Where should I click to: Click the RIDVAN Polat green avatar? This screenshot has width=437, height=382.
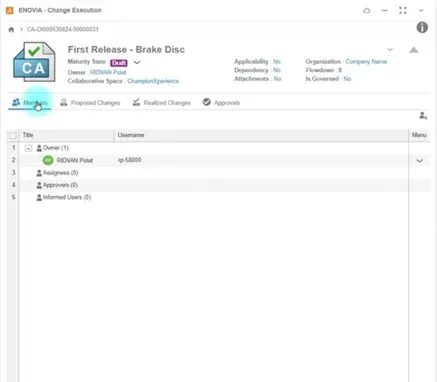(48, 160)
